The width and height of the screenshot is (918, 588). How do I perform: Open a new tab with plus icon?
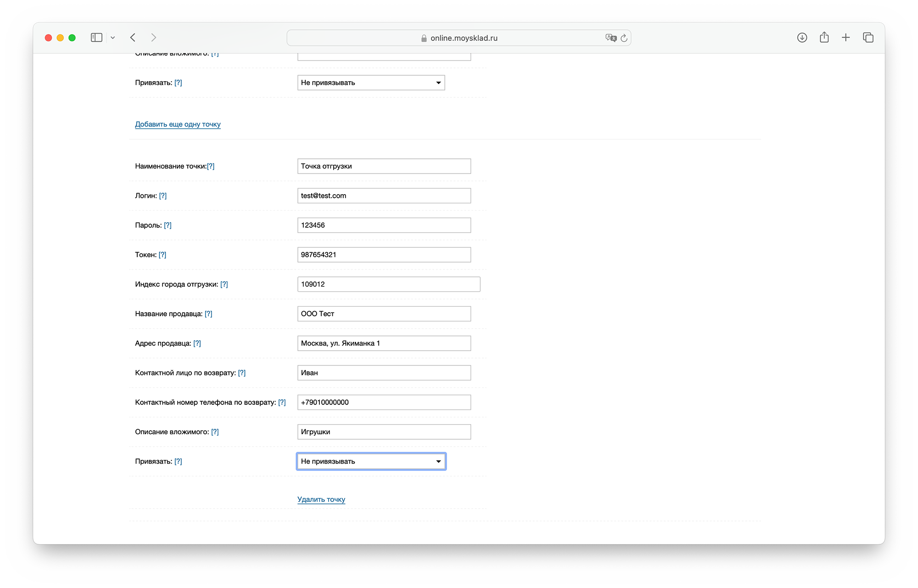(846, 38)
